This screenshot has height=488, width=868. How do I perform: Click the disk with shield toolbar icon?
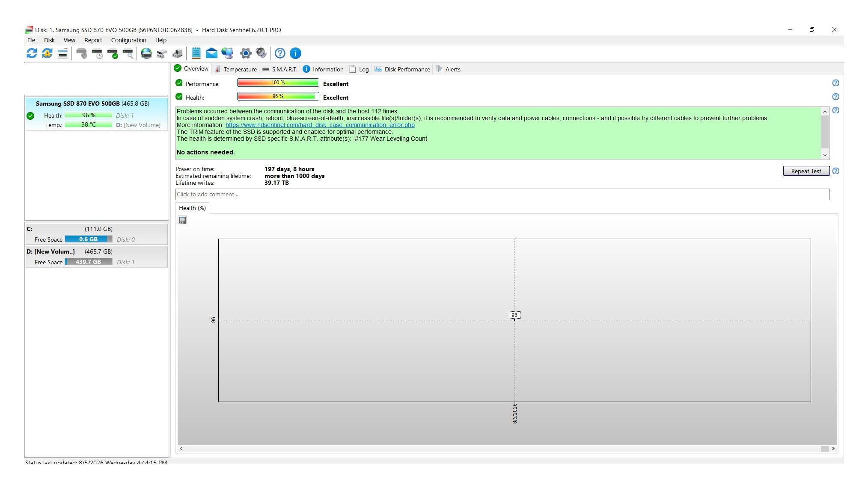click(82, 53)
